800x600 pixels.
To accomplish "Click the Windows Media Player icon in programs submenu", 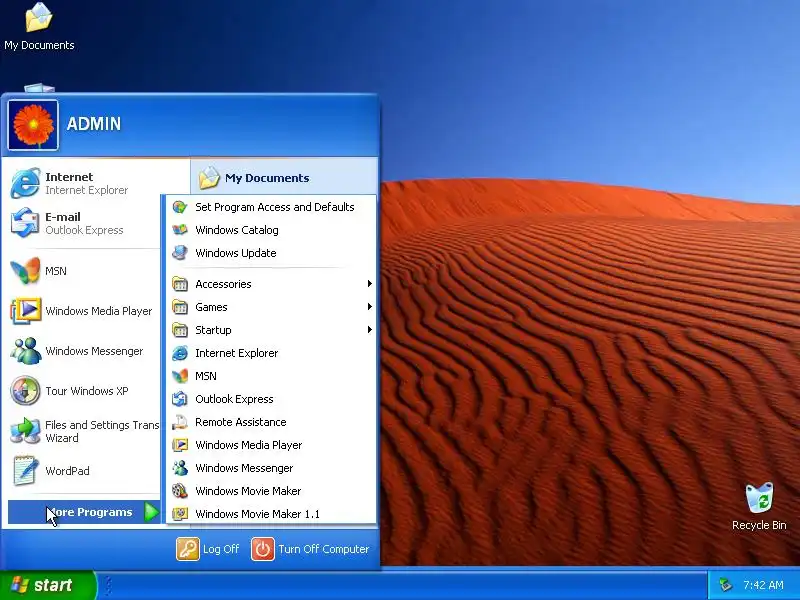I will [x=180, y=445].
